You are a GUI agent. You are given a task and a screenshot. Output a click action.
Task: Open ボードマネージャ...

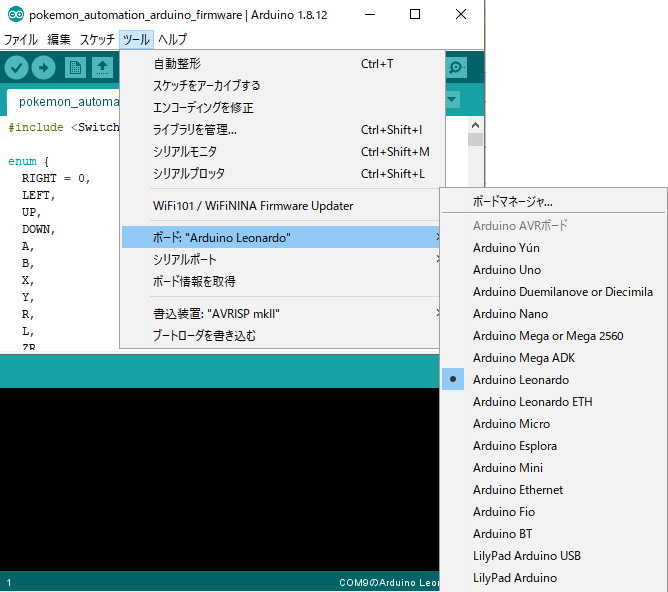554,201
